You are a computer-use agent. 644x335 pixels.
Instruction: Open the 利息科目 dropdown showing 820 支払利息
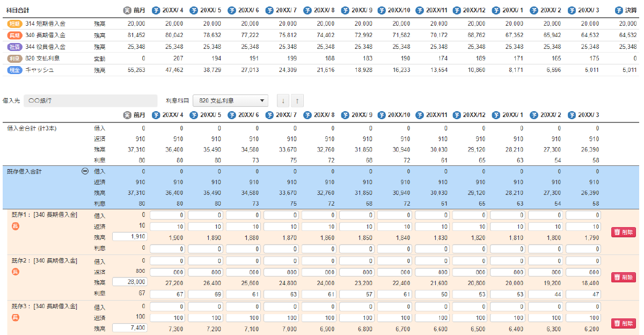click(x=230, y=100)
